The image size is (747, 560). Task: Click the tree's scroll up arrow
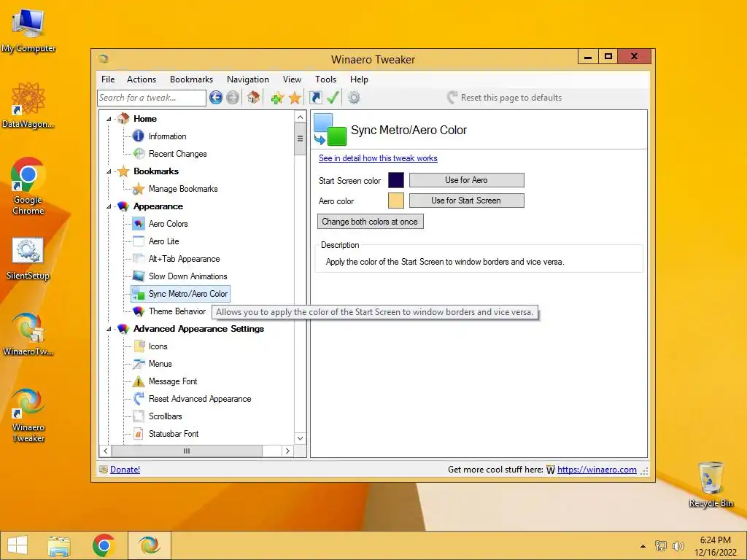coord(300,117)
